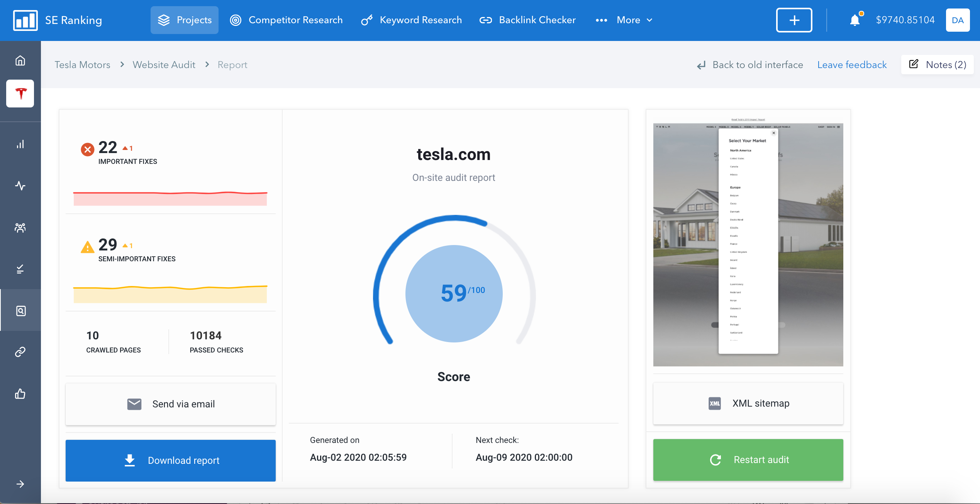The height and width of the screenshot is (504, 980).
Task: Open rankings bar chart icon in sidebar
Action: point(20,144)
